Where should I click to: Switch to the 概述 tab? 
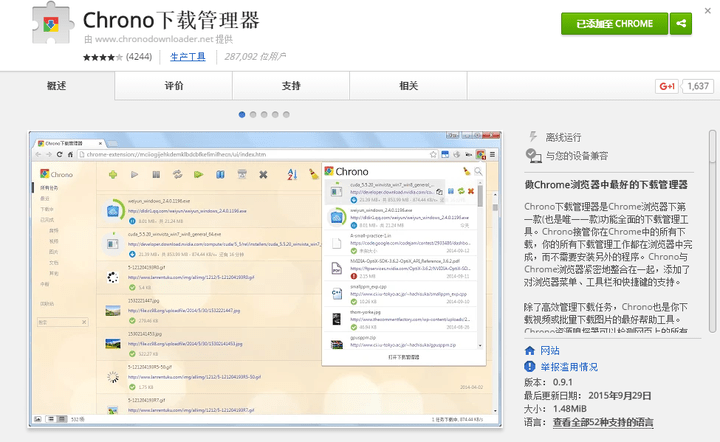tap(56, 86)
